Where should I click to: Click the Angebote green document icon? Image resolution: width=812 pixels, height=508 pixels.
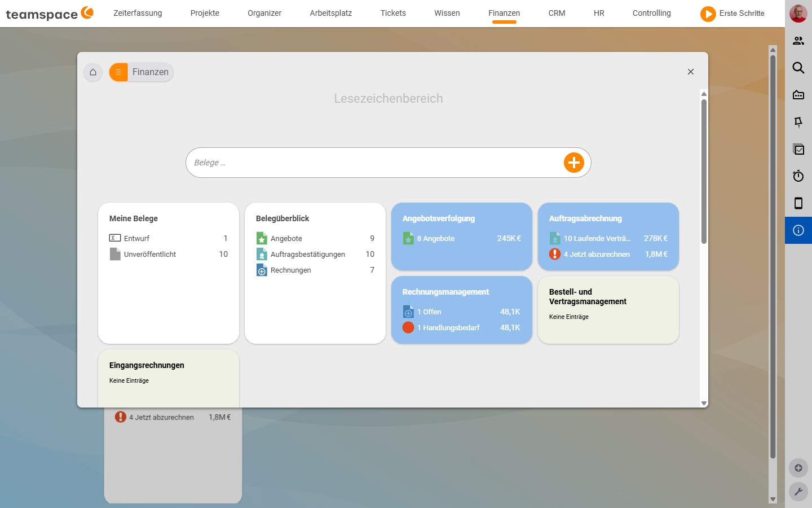[x=262, y=238]
